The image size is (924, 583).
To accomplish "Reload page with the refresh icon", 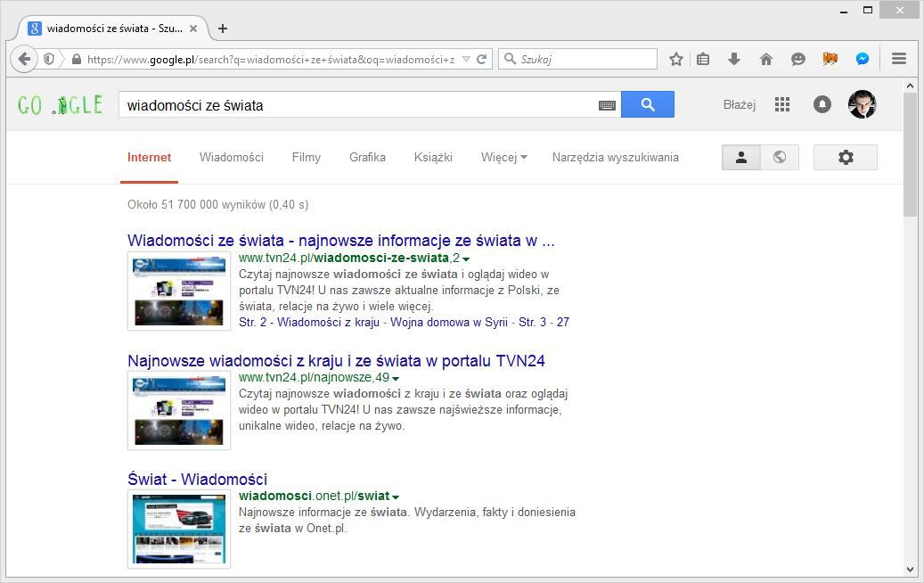I will (x=482, y=59).
